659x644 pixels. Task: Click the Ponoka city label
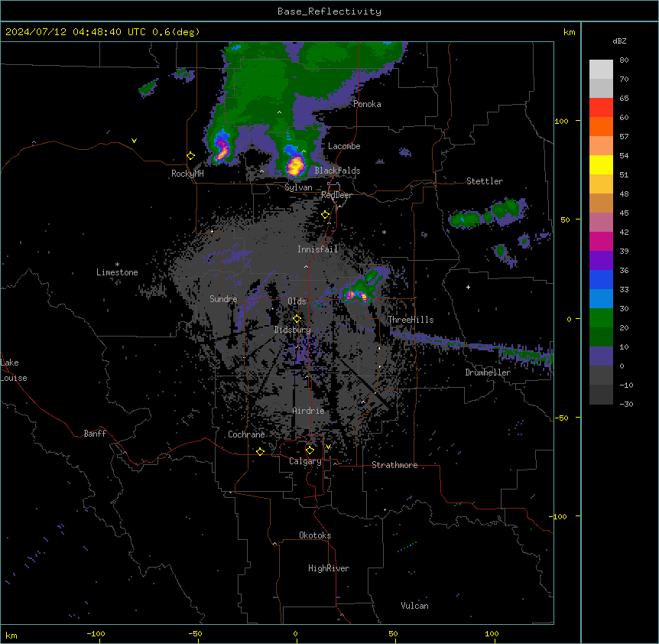[367, 104]
